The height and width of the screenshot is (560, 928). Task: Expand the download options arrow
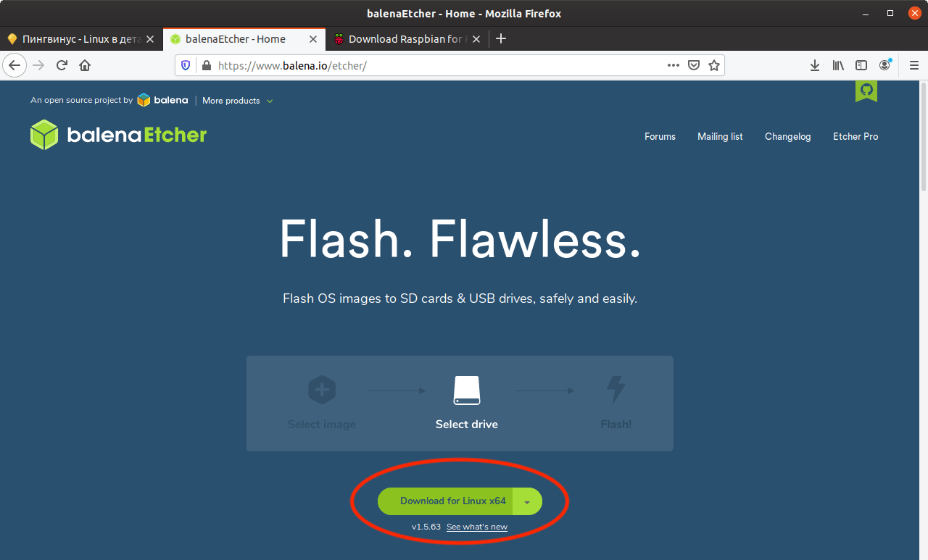pyautogui.click(x=527, y=501)
